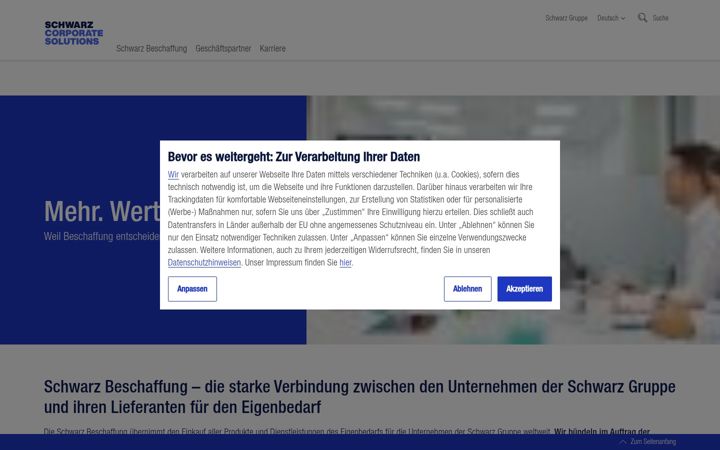This screenshot has height=450, width=720.
Task: Click the Suche search label
Action: click(660, 18)
